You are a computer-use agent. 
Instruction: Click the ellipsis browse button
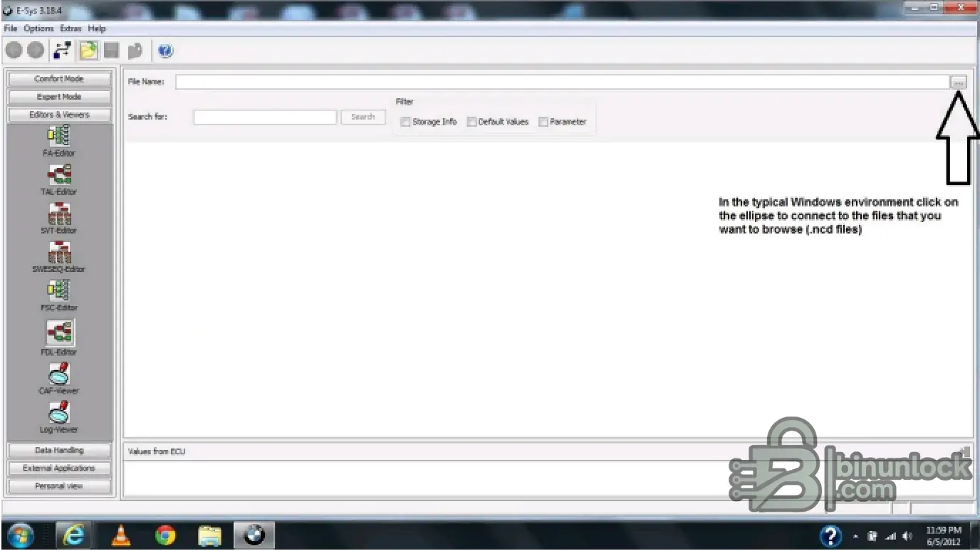[x=959, y=82]
